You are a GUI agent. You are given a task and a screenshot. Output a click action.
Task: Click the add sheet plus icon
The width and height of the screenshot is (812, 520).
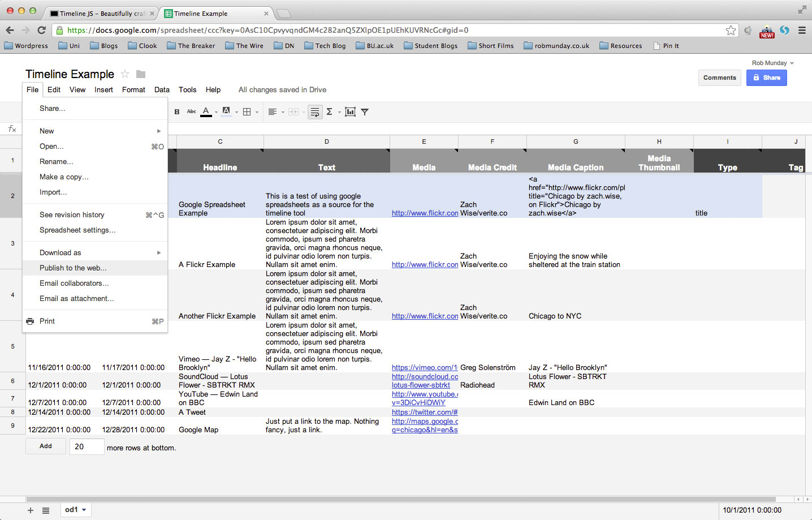coord(31,510)
